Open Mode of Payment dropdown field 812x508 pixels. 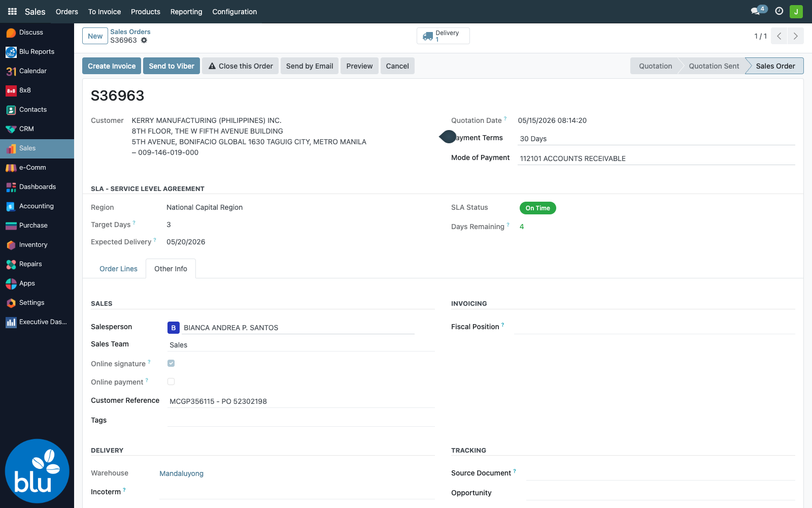656,158
